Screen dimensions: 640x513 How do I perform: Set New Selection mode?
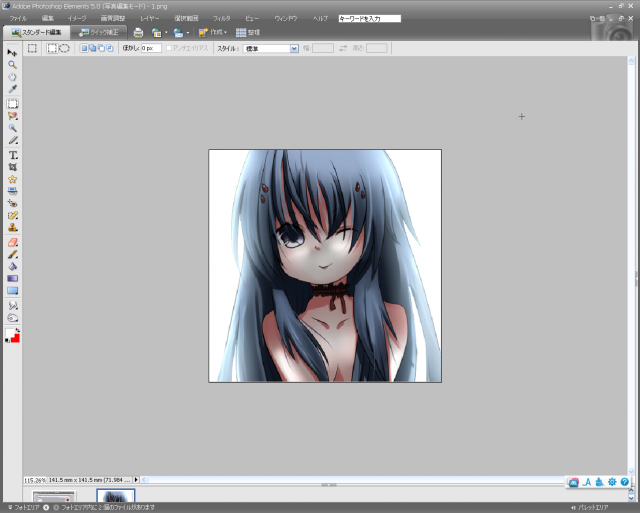click(84, 48)
